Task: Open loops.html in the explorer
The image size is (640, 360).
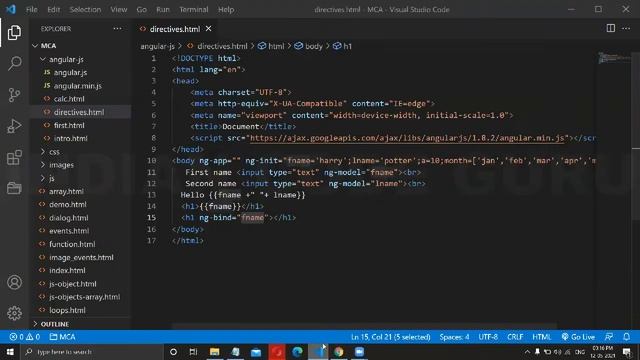Action: (67, 310)
